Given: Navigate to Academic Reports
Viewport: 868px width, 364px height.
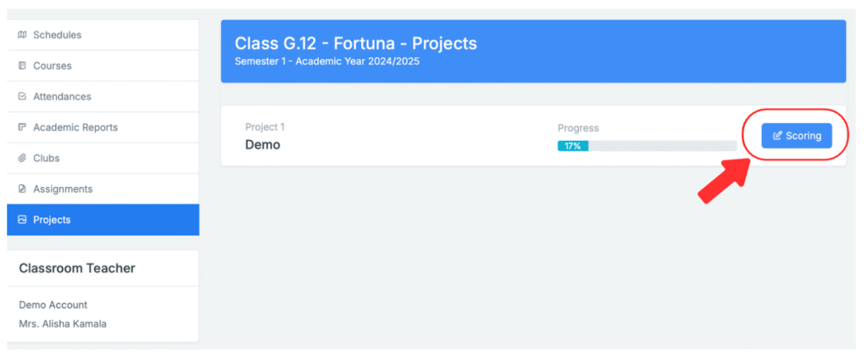Looking at the screenshot, I should point(75,127).
